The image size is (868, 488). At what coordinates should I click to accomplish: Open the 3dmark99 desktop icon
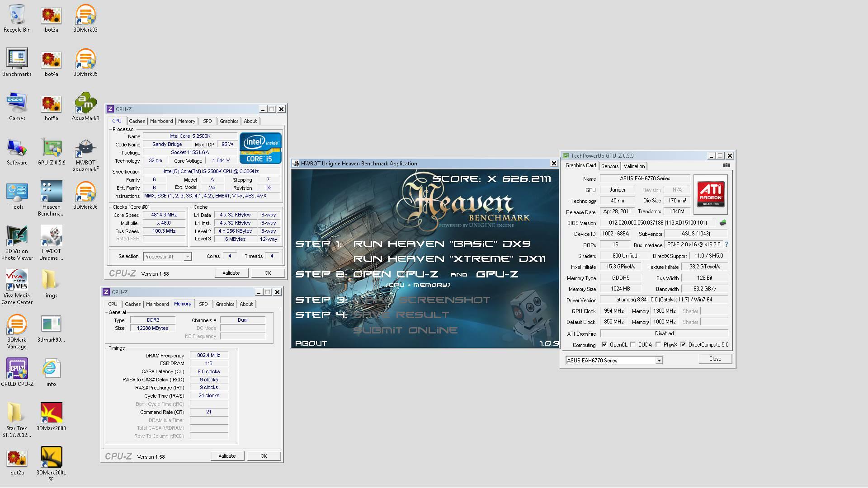tap(51, 328)
